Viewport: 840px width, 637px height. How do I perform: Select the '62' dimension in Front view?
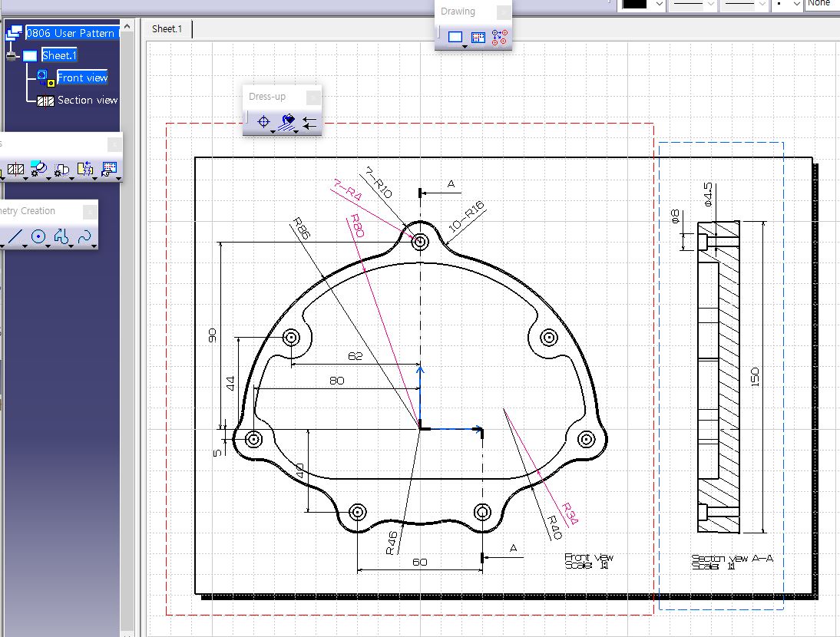(356, 356)
